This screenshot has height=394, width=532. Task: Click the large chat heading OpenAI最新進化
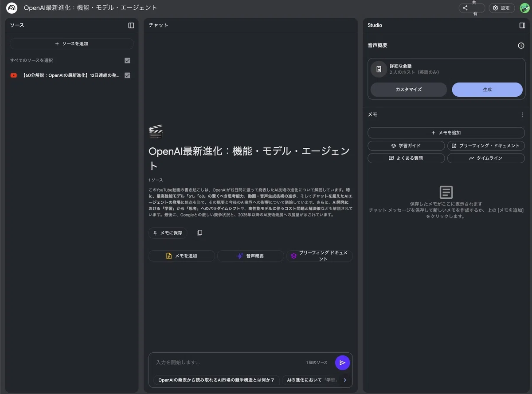point(250,158)
